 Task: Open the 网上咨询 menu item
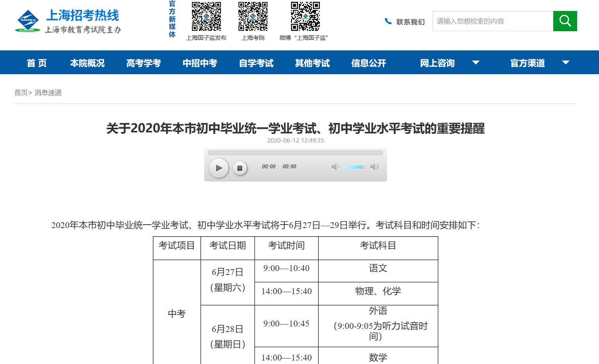[x=438, y=63]
